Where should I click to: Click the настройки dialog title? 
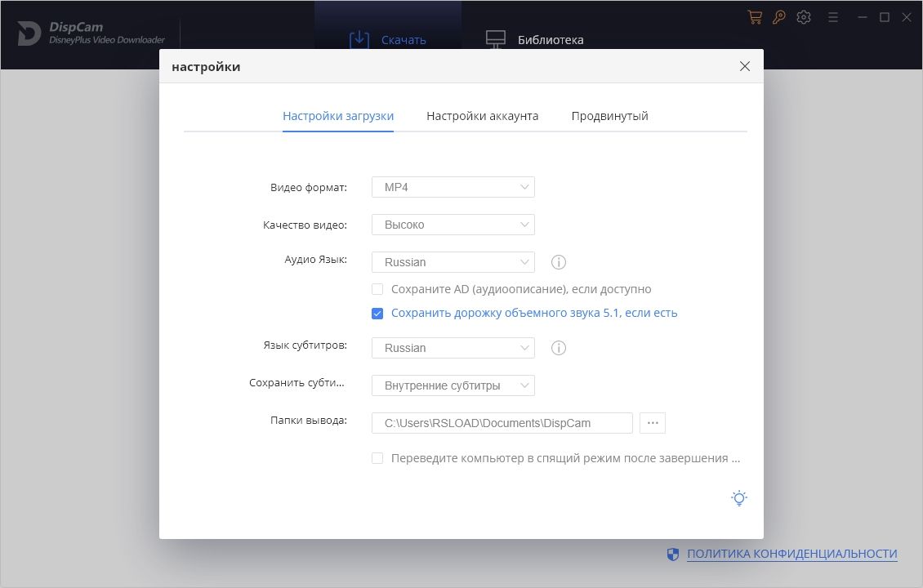coord(206,66)
